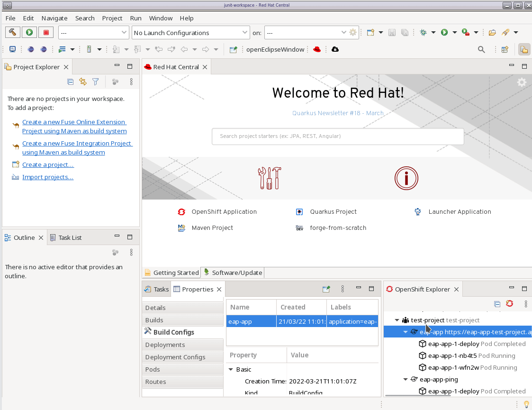Toggle the active Java EE perspective button
Image resolution: width=532 pixels, height=410 pixels.
click(x=524, y=50)
